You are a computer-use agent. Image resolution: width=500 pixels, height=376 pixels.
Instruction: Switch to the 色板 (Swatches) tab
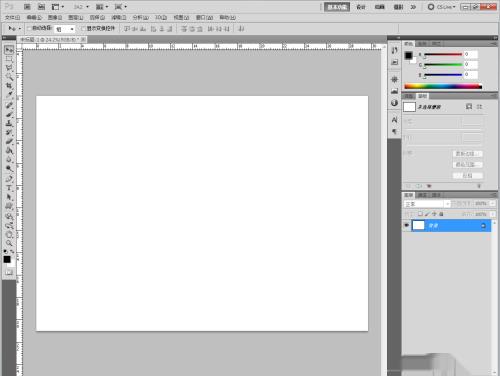click(422, 44)
